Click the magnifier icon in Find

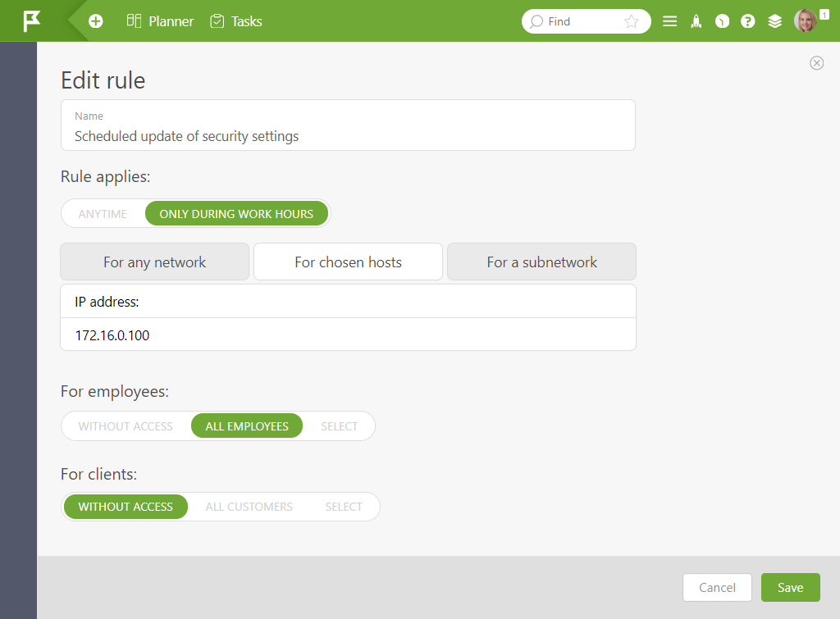[x=536, y=21]
